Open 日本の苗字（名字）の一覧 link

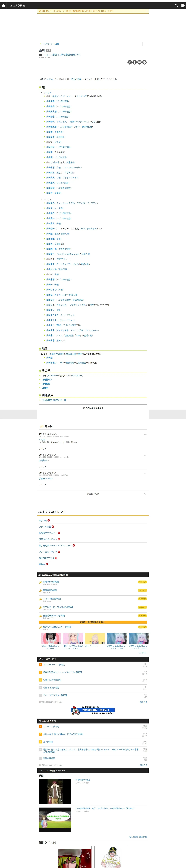pyautogui.click(x=54, y=400)
